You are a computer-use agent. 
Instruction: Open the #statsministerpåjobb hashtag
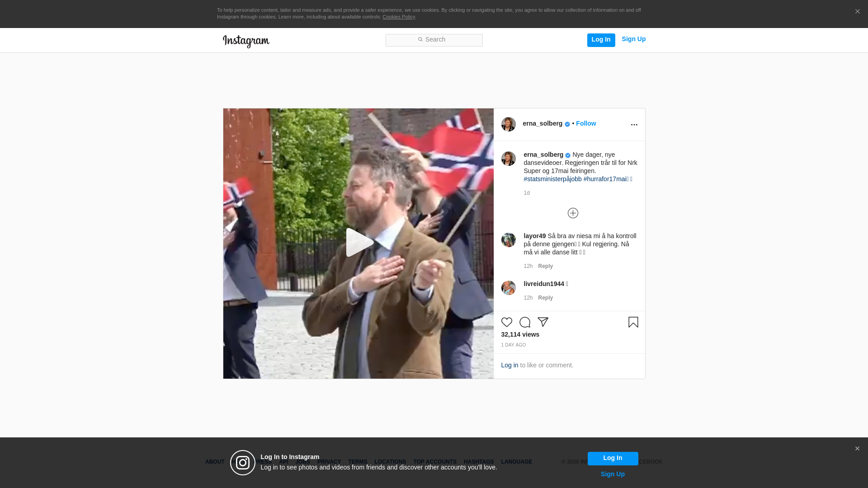click(x=552, y=179)
